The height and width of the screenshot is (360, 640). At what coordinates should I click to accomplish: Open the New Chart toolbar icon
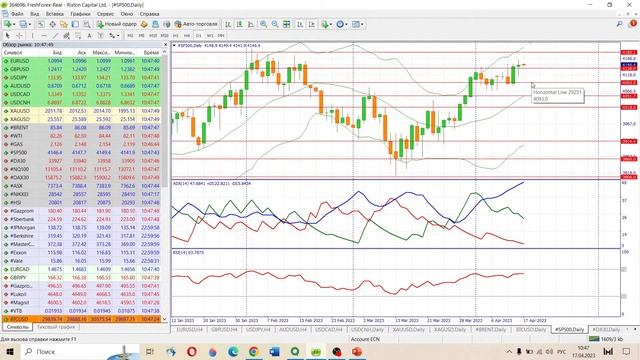point(7,24)
